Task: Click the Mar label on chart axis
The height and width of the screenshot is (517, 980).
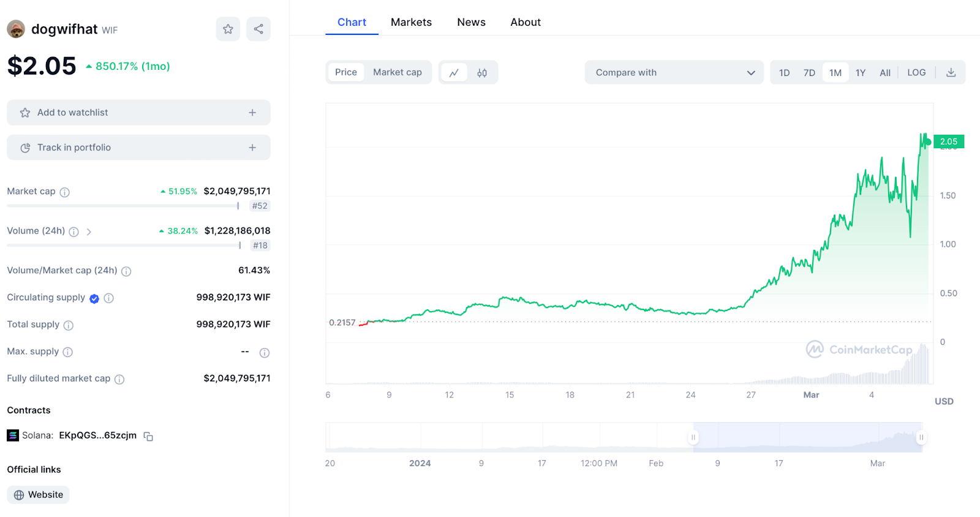Action: pyautogui.click(x=811, y=395)
